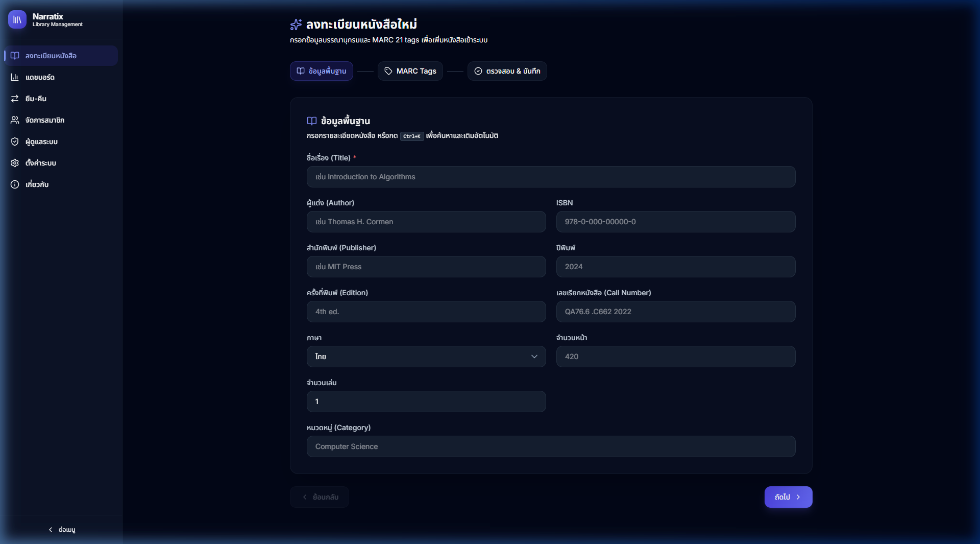The image size is (980, 544).
Task: Click the หมวดหมู่ (Category) input field
Action: click(551, 446)
